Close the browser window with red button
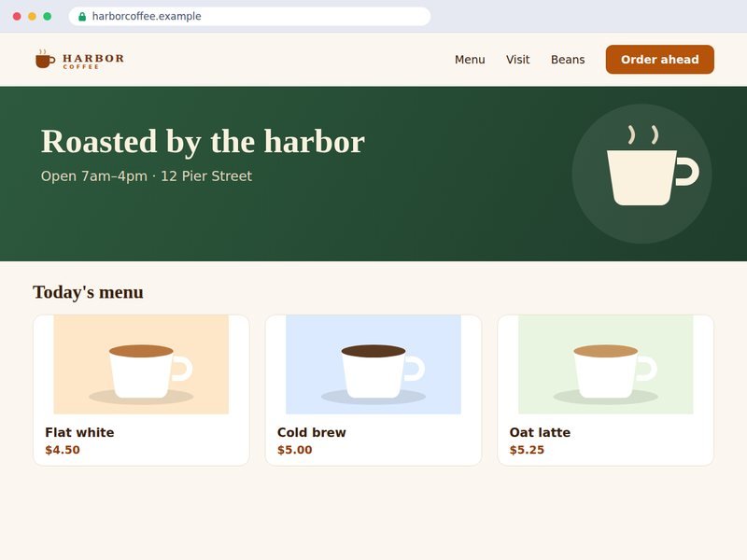 (x=17, y=16)
